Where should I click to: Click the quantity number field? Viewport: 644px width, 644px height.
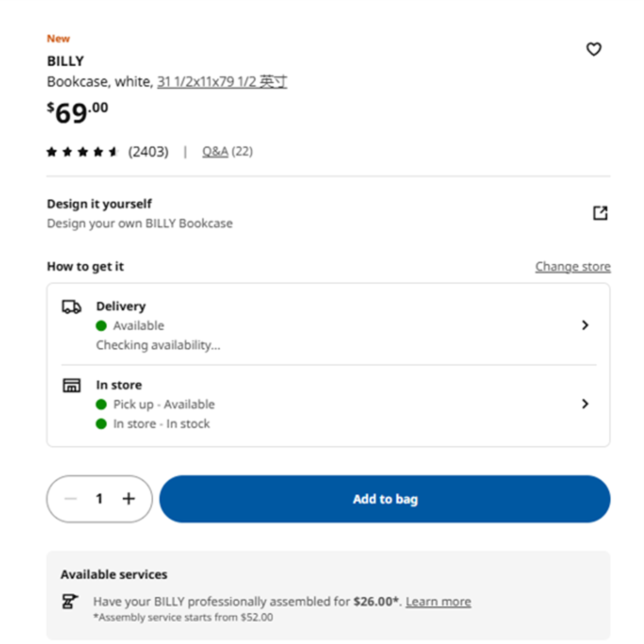99,499
